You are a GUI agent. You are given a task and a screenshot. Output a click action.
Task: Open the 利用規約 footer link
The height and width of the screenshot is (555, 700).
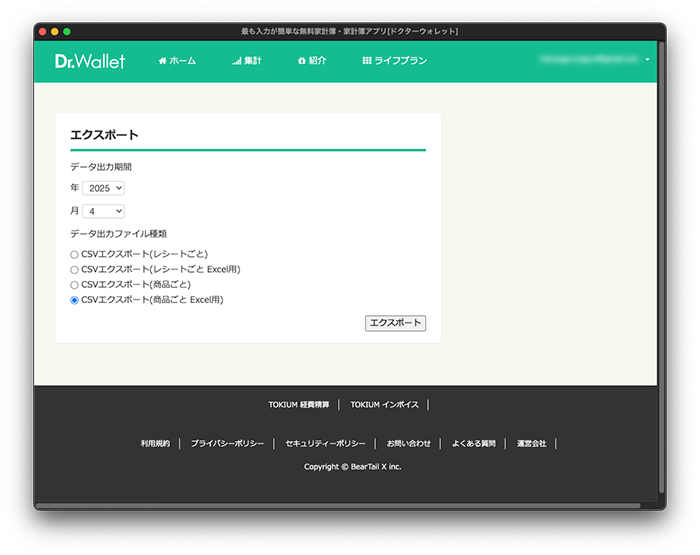point(155,443)
